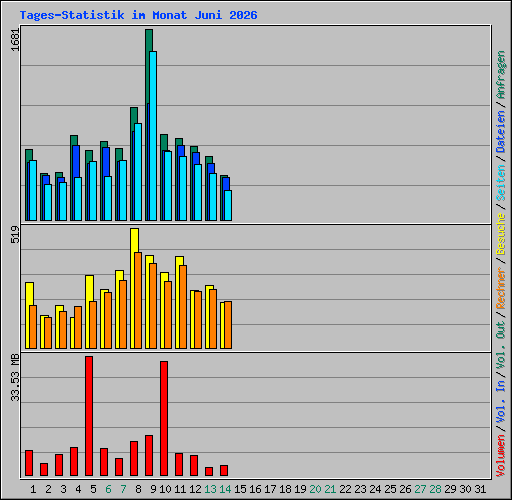This screenshot has height=500, width=512.
Task: Select day label '2' on the x-axis
Action: pyautogui.click(x=48, y=489)
